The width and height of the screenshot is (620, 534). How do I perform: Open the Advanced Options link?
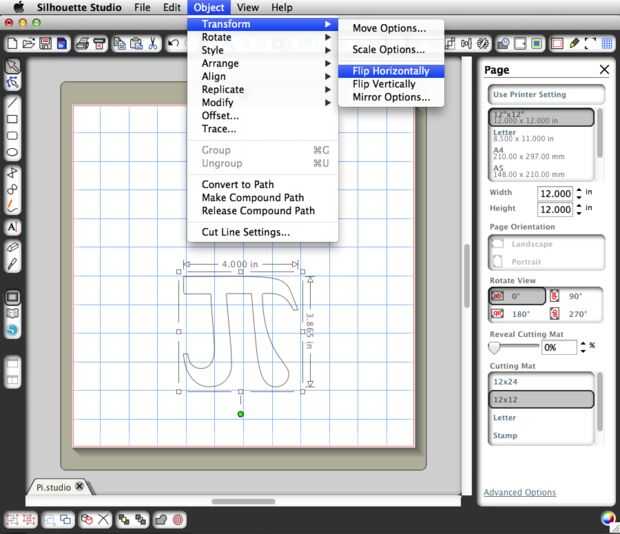click(x=520, y=492)
